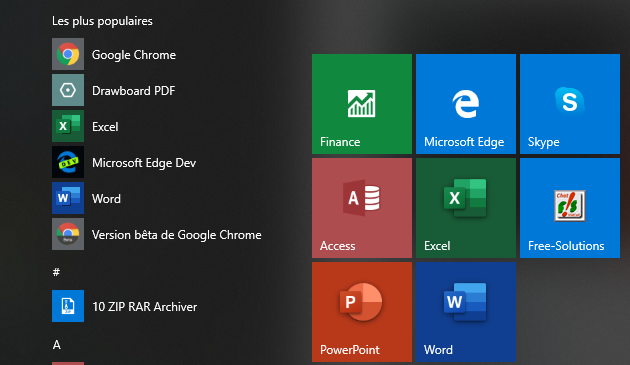Launch 10 ZIP RAR Archiver icon
Image resolution: width=630 pixels, height=365 pixels.
click(68, 306)
